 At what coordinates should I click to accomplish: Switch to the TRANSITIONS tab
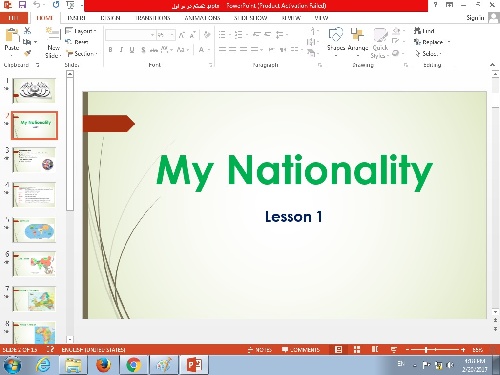(153, 18)
